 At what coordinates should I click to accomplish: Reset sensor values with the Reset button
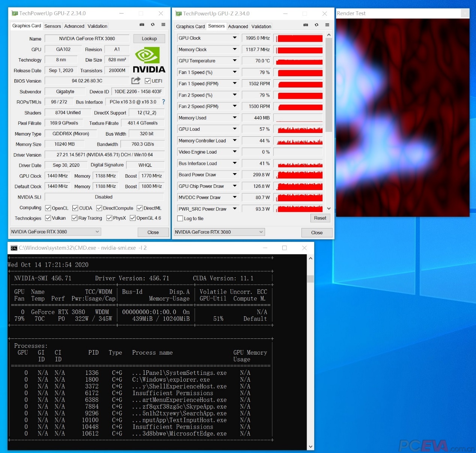tap(319, 218)
